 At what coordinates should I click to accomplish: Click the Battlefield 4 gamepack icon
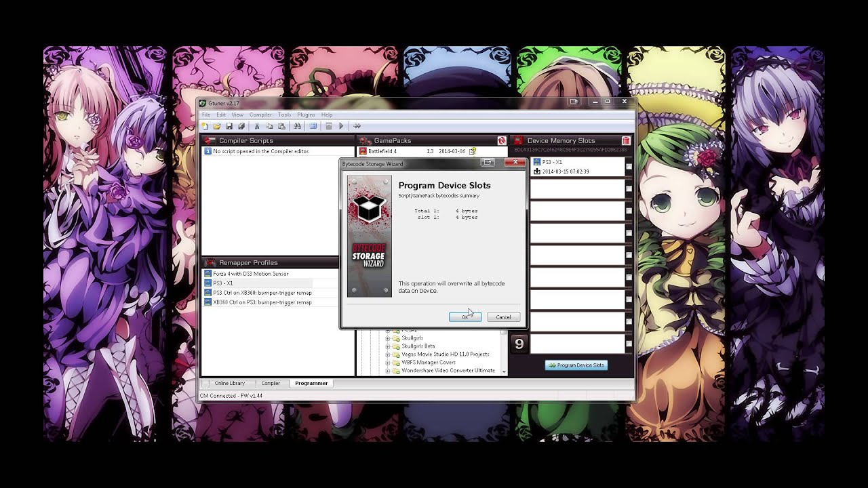click(363, 151)
